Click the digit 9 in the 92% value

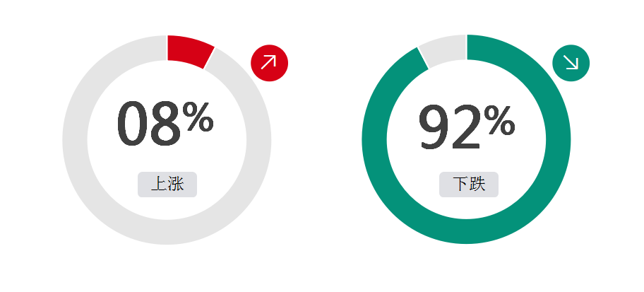coord(434,127)
